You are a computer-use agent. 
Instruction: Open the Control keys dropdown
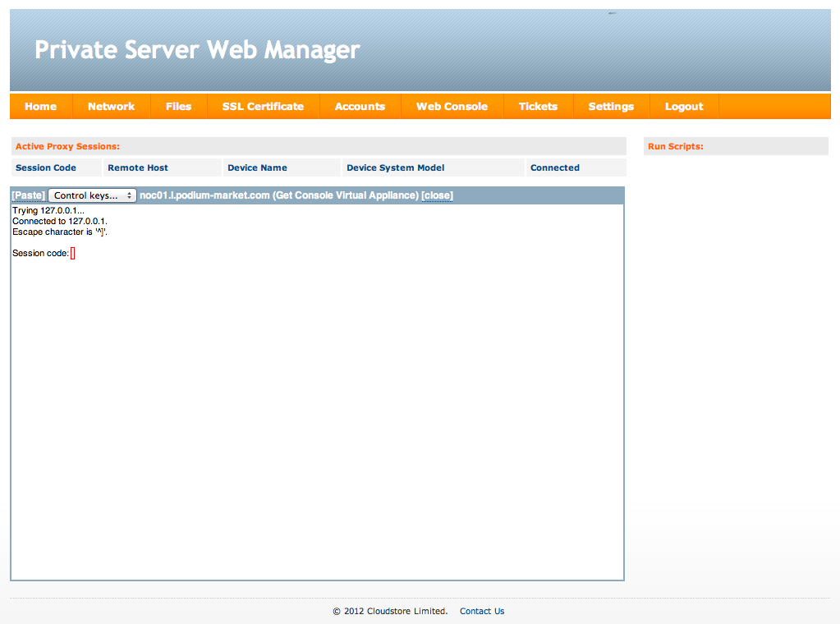tap(92, 195)
